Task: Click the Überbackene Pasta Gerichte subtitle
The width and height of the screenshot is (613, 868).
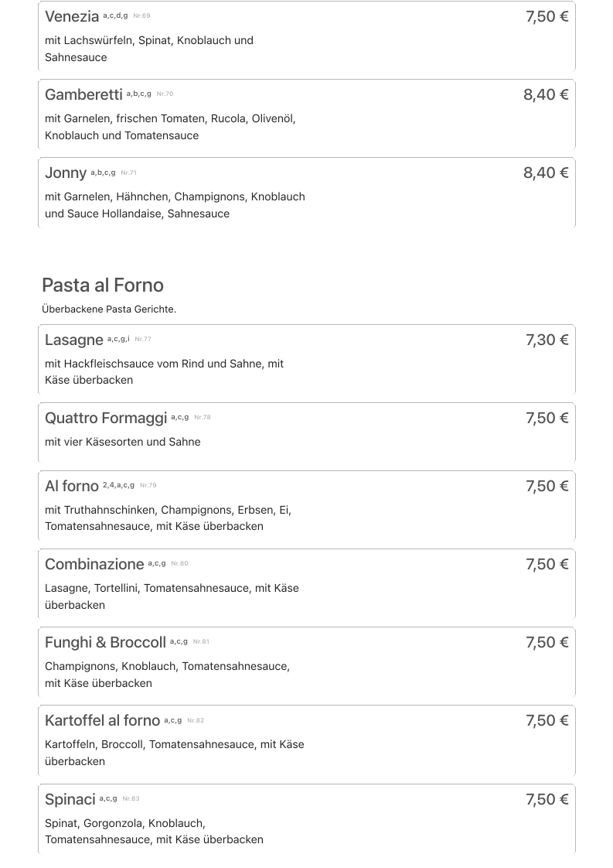Action: (x=109, y=309)
